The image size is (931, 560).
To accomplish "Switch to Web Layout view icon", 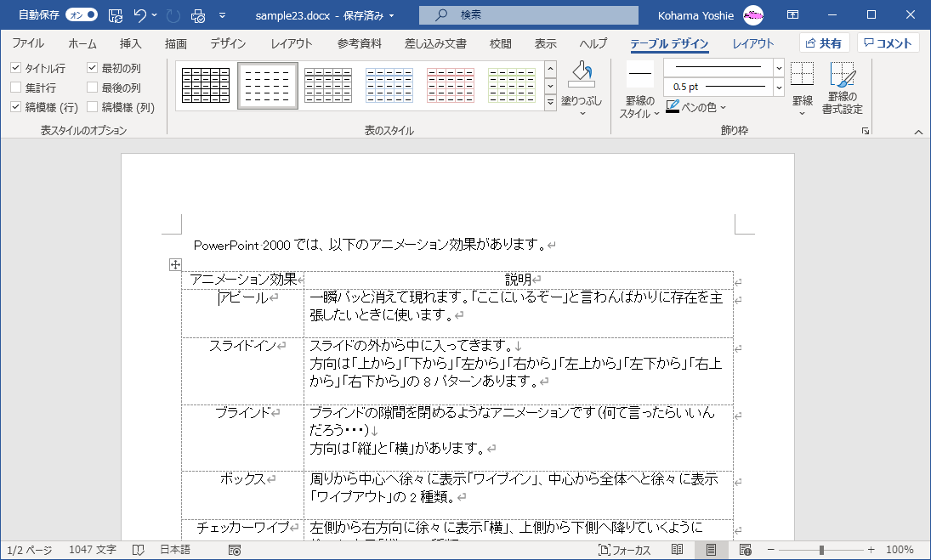I will (745, 550).
